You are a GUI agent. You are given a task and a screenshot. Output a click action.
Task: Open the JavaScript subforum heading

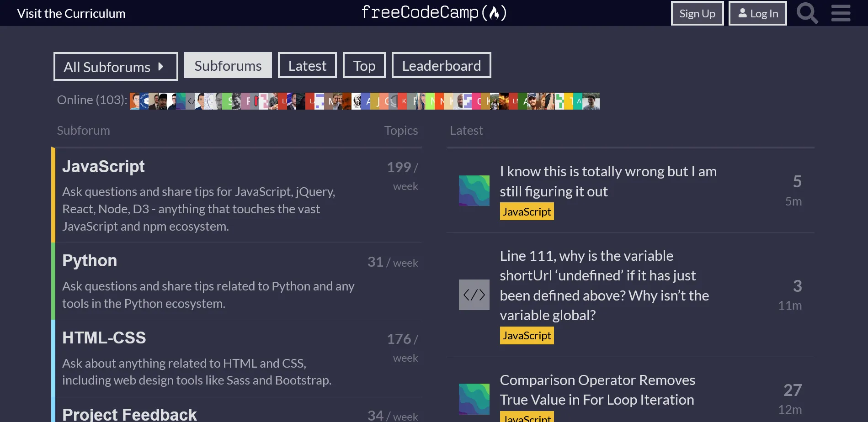coord(103,167)
